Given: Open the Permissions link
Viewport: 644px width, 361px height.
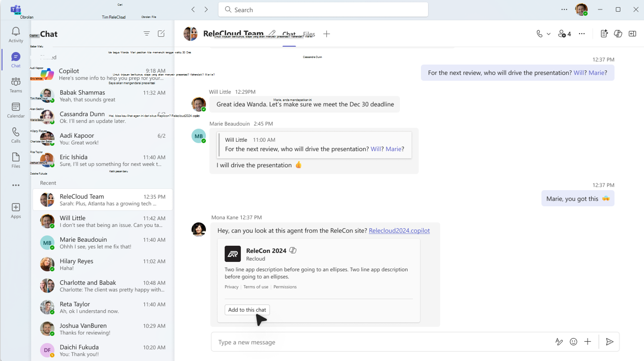Looking at the screenshot, I should pyautogui.click(x=285, y=287).
